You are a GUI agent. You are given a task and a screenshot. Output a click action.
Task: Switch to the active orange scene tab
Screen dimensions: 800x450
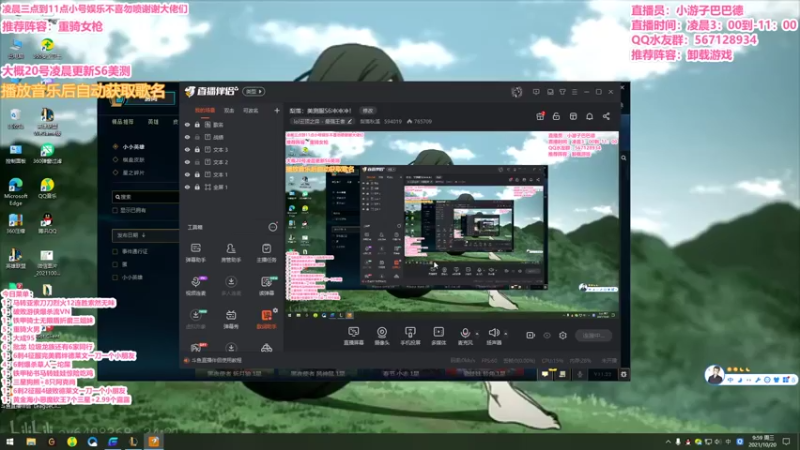click(x=205, y=110)
